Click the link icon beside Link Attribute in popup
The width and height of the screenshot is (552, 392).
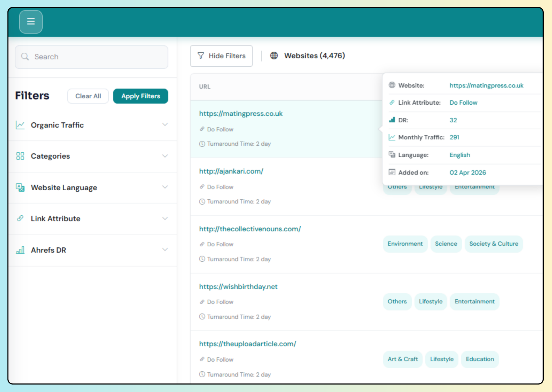pyautogui.click(x=392, y=103)
